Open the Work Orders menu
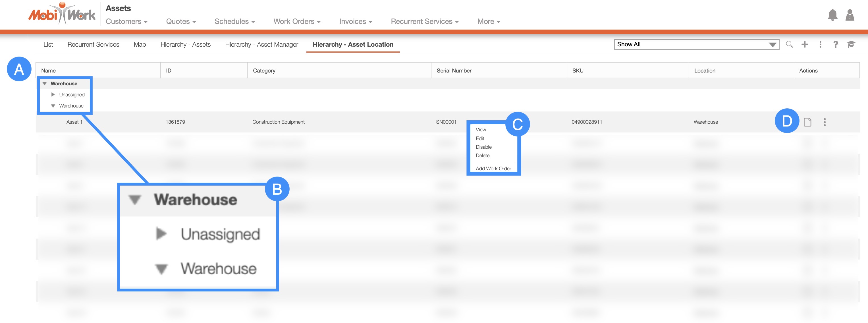 297,22
